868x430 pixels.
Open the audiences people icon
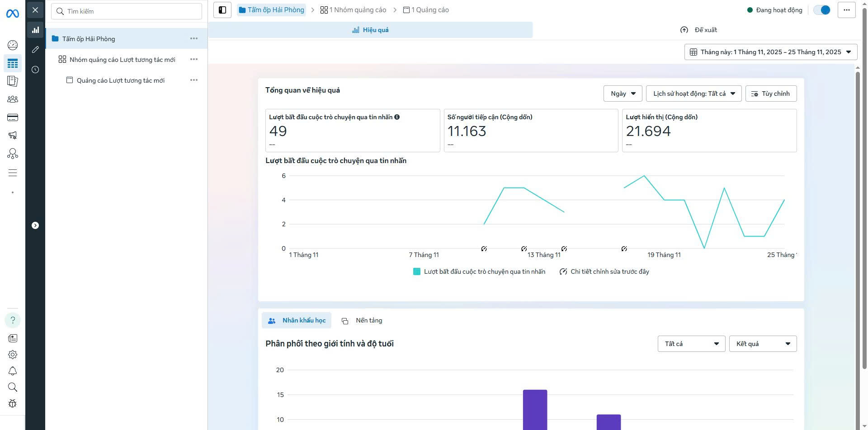click(13, 99)
